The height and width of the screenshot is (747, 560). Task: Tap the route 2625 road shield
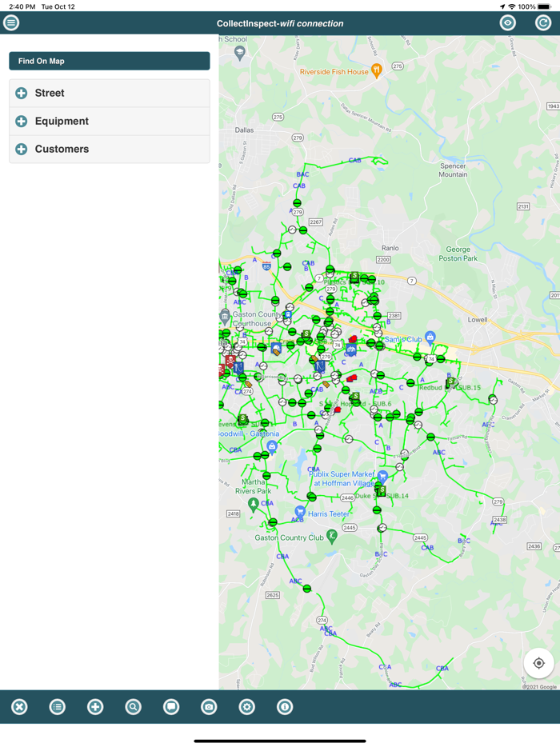point(273,595)
